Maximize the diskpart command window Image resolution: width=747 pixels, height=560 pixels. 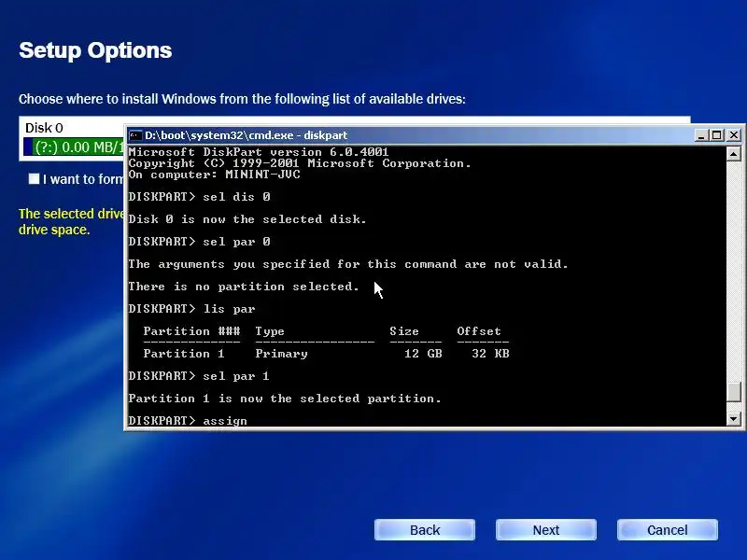[x=716, y=135]
